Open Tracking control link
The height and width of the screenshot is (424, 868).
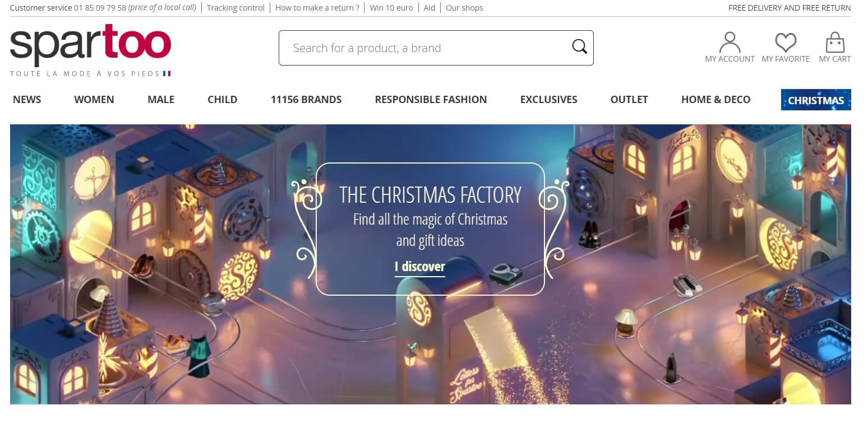coord(236,8)
